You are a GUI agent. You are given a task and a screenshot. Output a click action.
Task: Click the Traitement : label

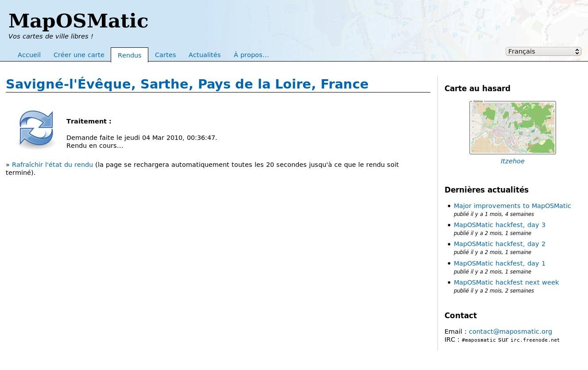coord(89,121)
